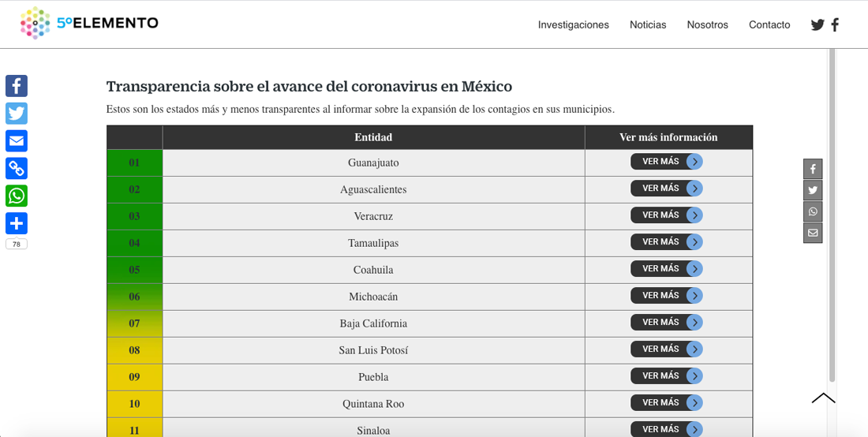The width and height of the screenshot is (868, 437).
Task: Expand Guanajuato details with VER MÁS
Action: 666,162
